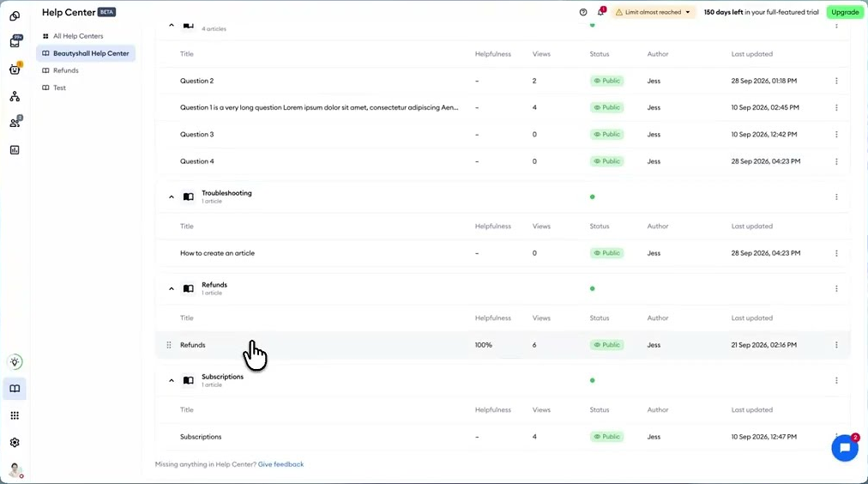Screen dimensions: 868x484
Task: Open the chatbot icon in left sidebar
Action: coord(15,70)
